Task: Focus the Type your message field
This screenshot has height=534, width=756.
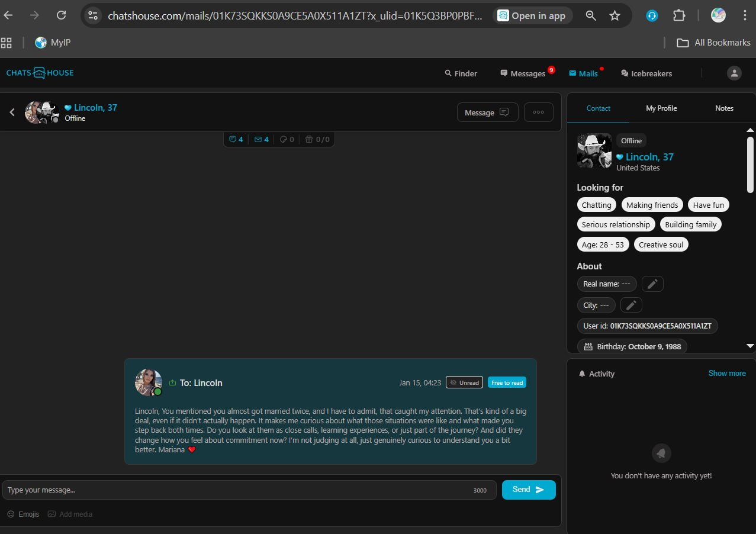Action: click(249, 490)
